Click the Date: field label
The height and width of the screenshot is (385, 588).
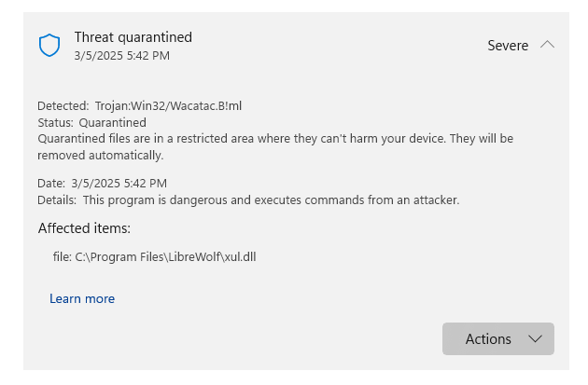51,183
